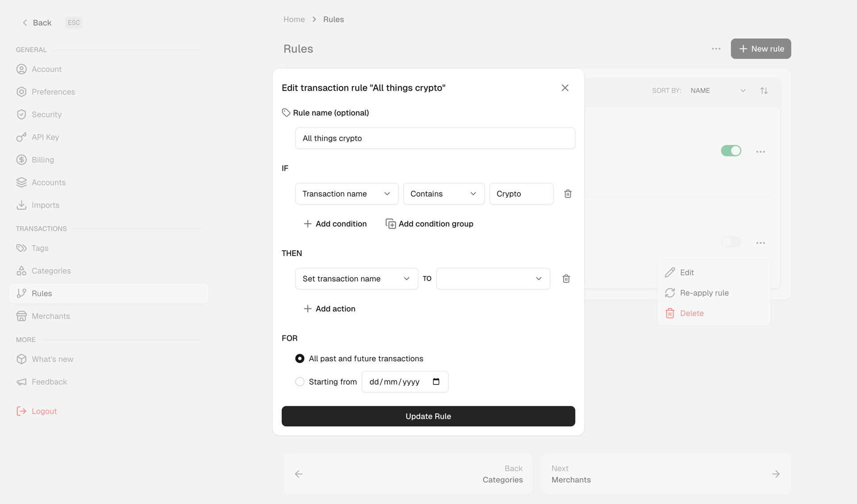Select the Starting from radio button
The width and height of the screenshot is (857, 504).
299,382
